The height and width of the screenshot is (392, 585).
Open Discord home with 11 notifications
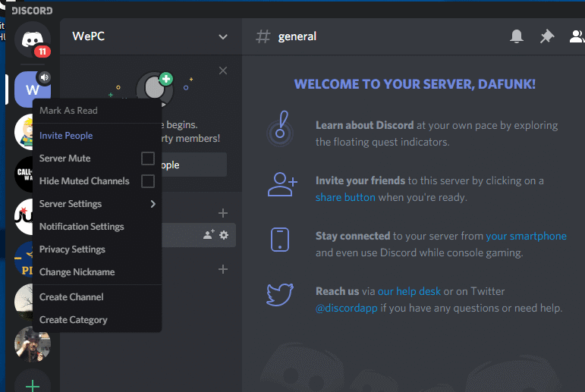(33, 39)
